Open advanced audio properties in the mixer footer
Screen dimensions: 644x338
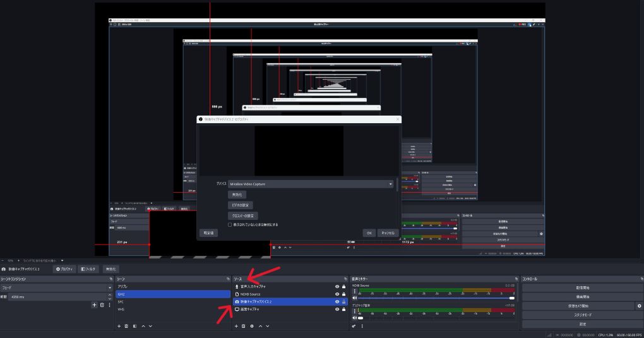coord(354,326)
